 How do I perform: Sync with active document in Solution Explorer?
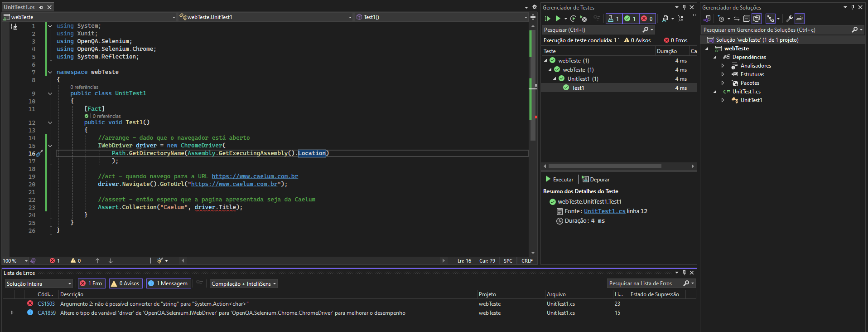point(737,19)
